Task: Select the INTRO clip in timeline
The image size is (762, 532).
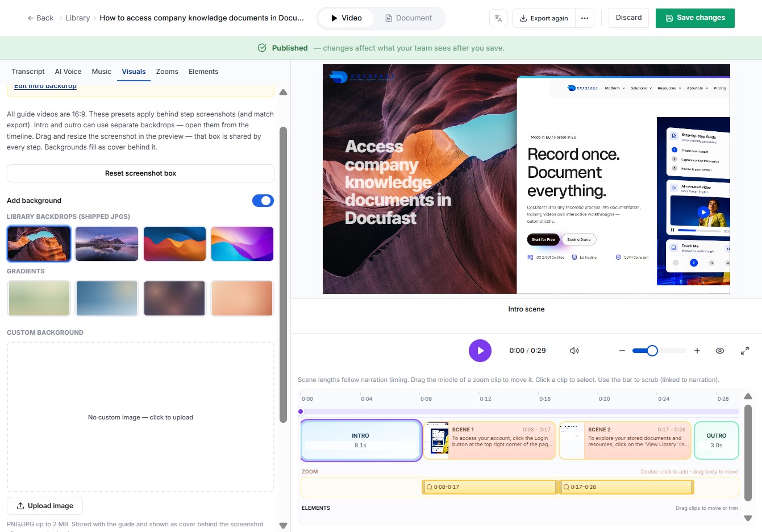Action: (x=361, y=440)
